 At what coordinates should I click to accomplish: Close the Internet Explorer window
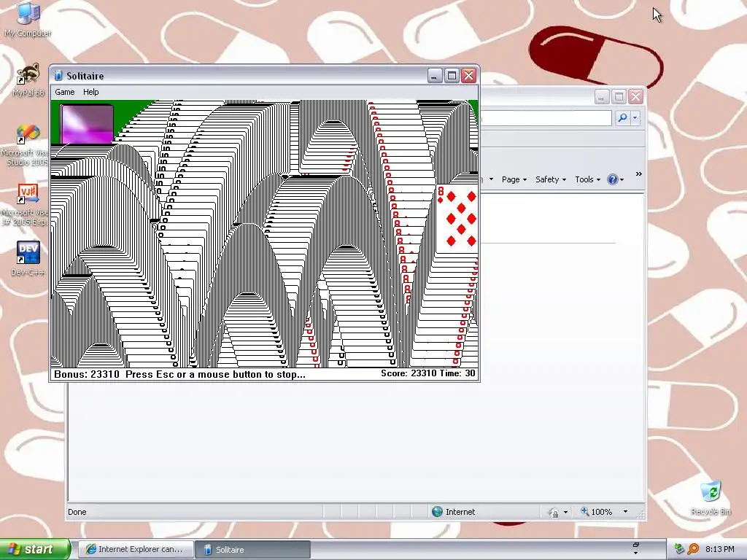point(635,97)
